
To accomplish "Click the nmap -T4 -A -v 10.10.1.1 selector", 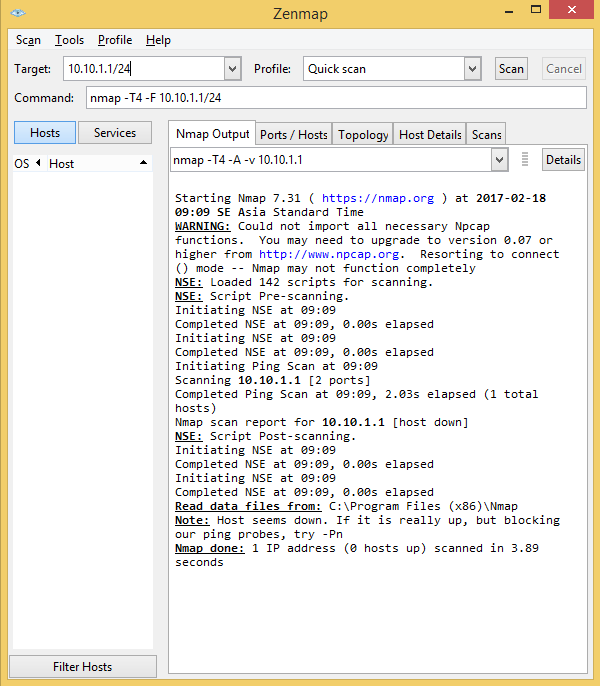I will click(x=331, y=160).
